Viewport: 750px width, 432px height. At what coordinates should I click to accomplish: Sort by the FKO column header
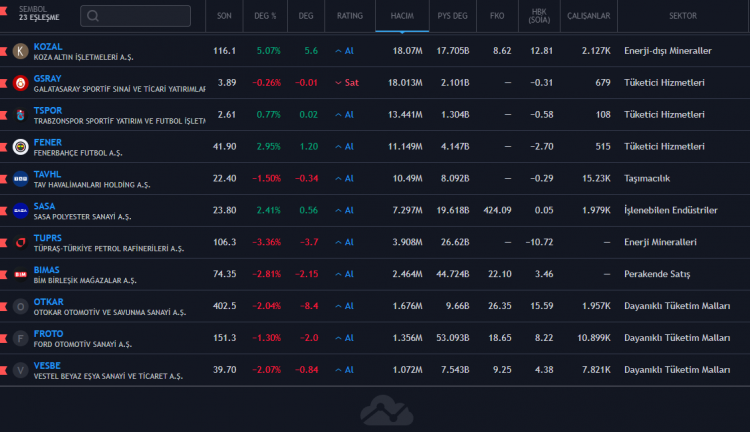[x=497, y=16]
